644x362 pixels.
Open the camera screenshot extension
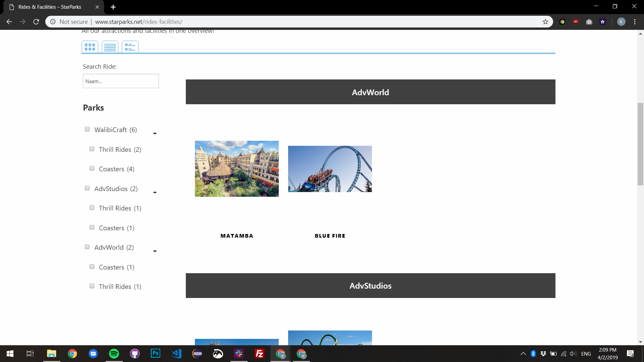coord(589,22)
